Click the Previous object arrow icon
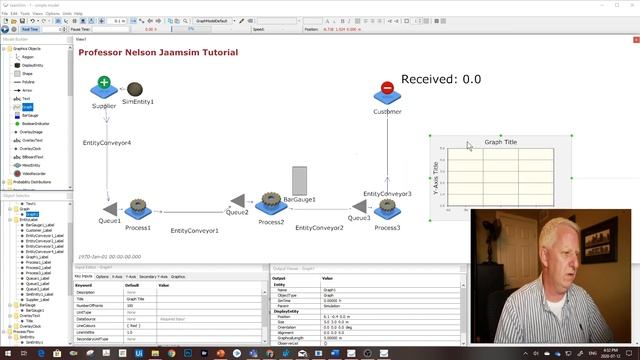 (150, 21)
